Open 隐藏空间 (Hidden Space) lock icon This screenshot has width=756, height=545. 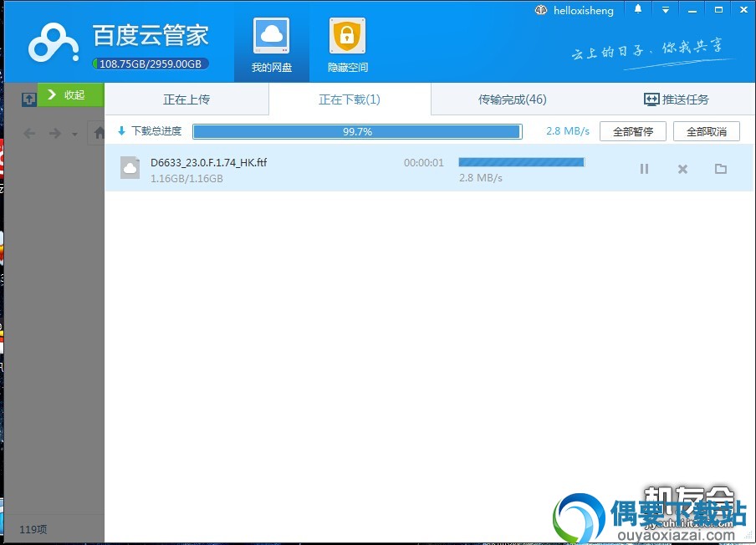click(347, 36)
